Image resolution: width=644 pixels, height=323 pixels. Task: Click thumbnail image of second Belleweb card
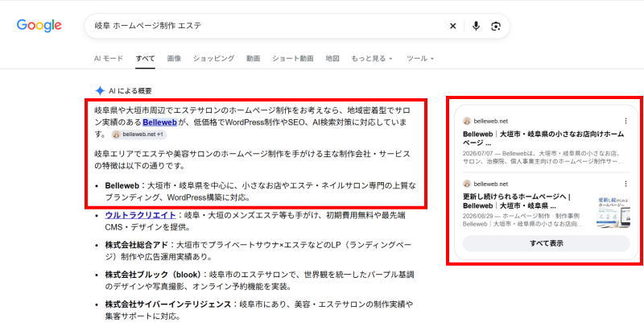[613, 211]
